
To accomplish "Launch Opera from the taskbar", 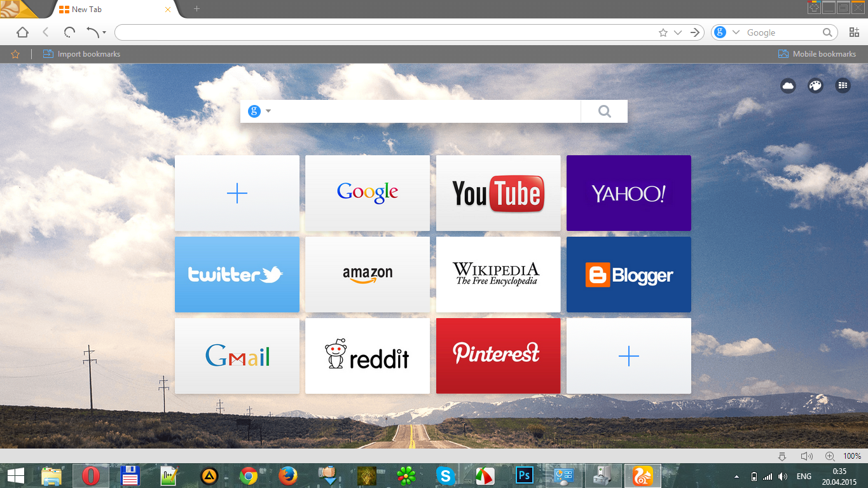I will [x=91, y=476].
